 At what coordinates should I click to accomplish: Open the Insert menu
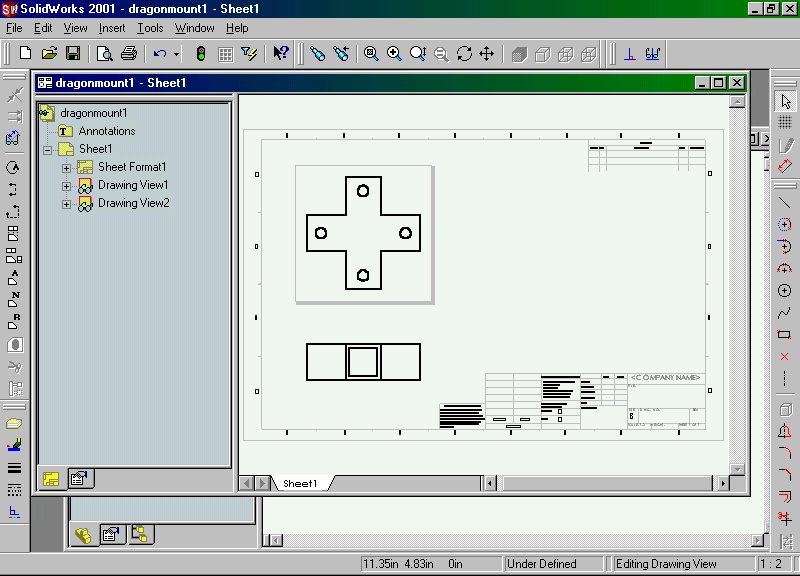[112, 28]
